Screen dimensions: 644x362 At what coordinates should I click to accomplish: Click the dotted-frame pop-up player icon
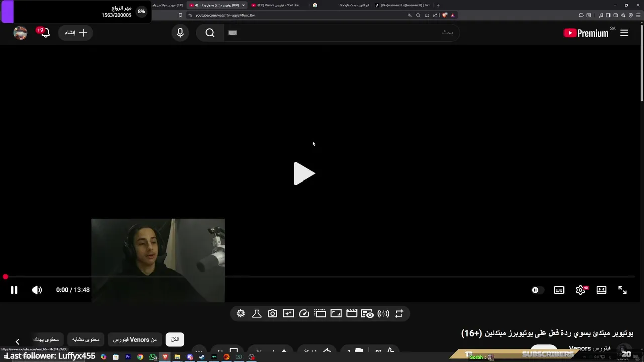tap(320, 313)
